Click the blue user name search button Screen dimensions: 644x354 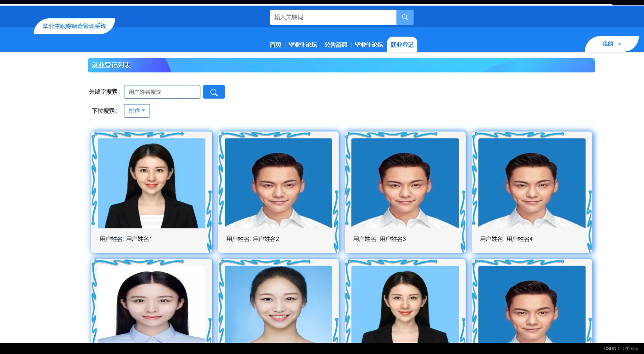[214, 92]
